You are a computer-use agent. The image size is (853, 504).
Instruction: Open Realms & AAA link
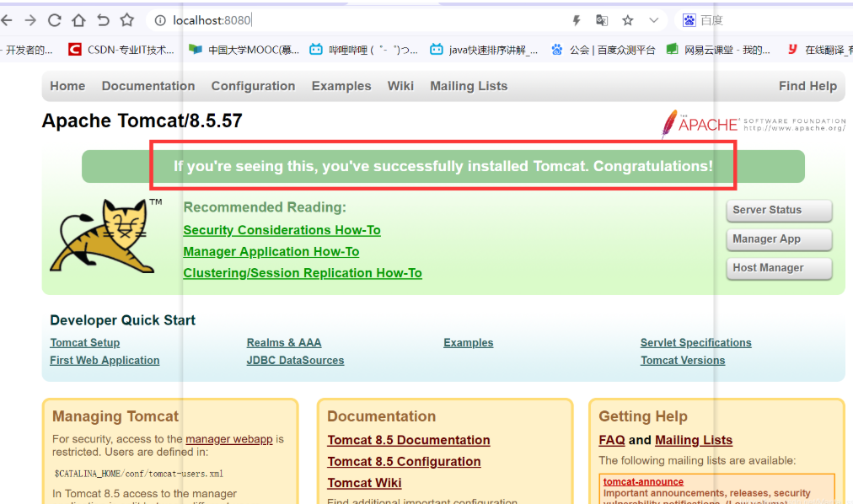pyautogui.click(x=284, y=342)
